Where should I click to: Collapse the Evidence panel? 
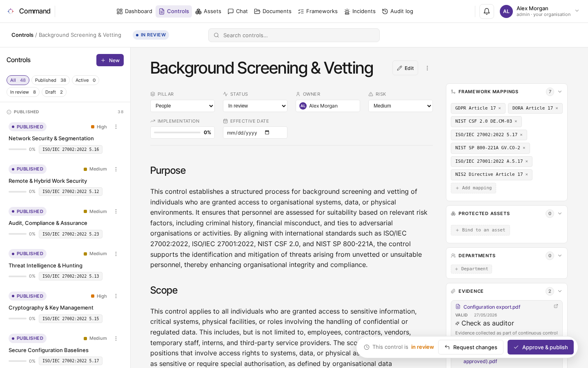pyautogui.click(x=560, y=291)
